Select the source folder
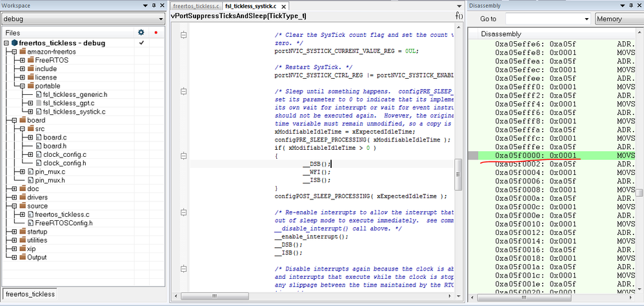Image resolution: width=644 pixels, height=306 pixels. (37, 206)
